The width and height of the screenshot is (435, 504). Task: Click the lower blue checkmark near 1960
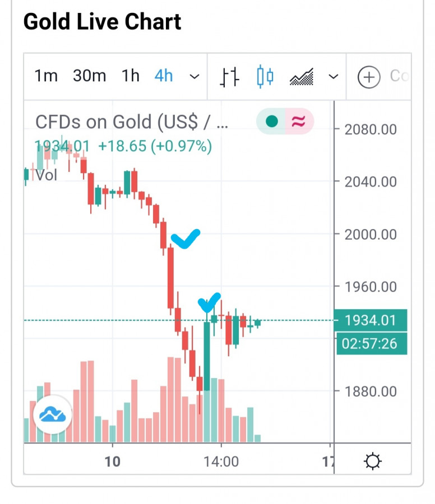(209, 302)
